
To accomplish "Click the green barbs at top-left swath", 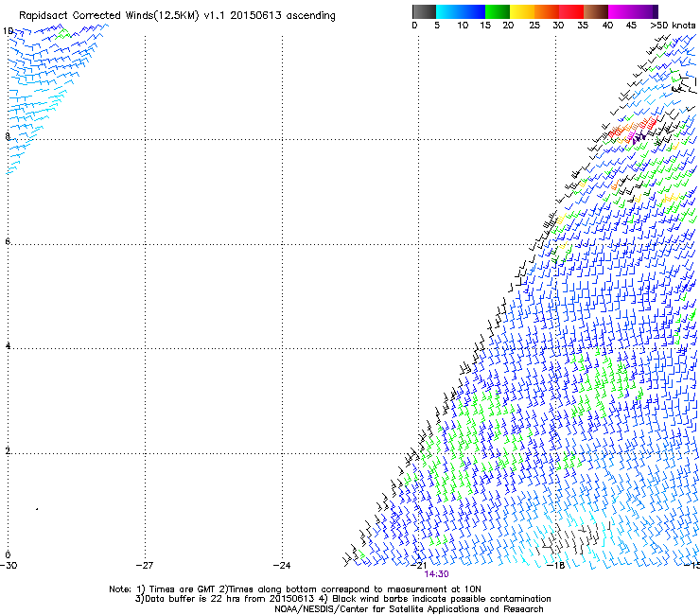I will (63, 34).
